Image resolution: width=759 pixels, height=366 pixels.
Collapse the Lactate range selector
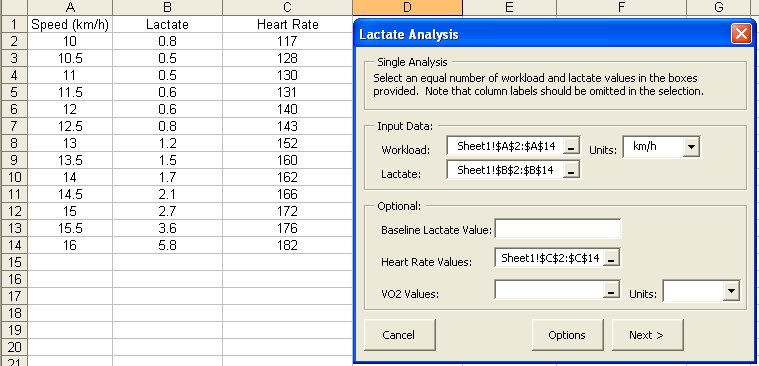(571, 170)
